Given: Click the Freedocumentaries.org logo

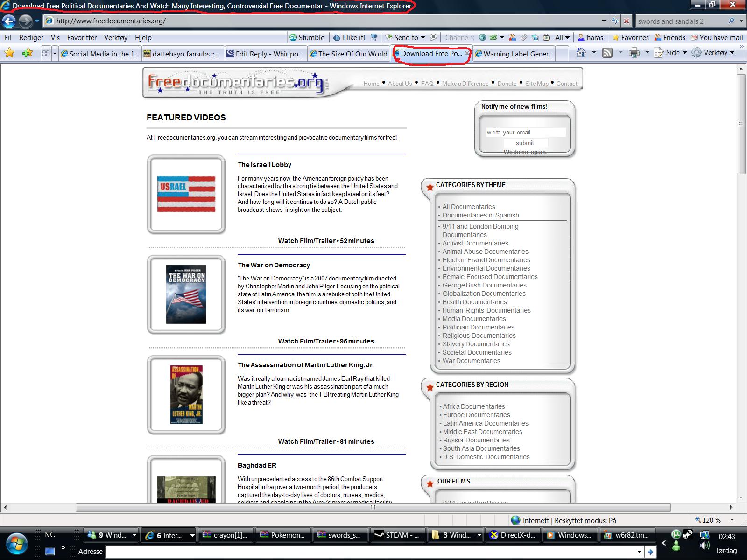Looking at the screenshot, I should click(x=236, y=83).
